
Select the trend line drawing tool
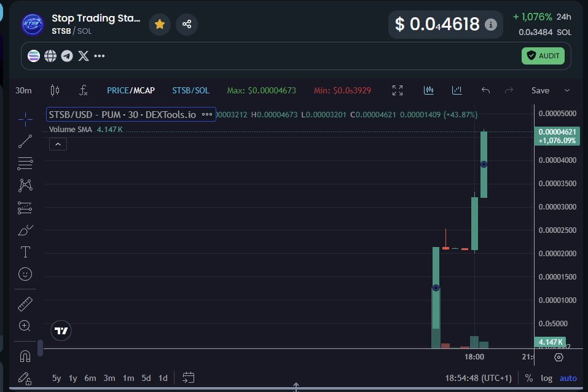tap(25, 141)
